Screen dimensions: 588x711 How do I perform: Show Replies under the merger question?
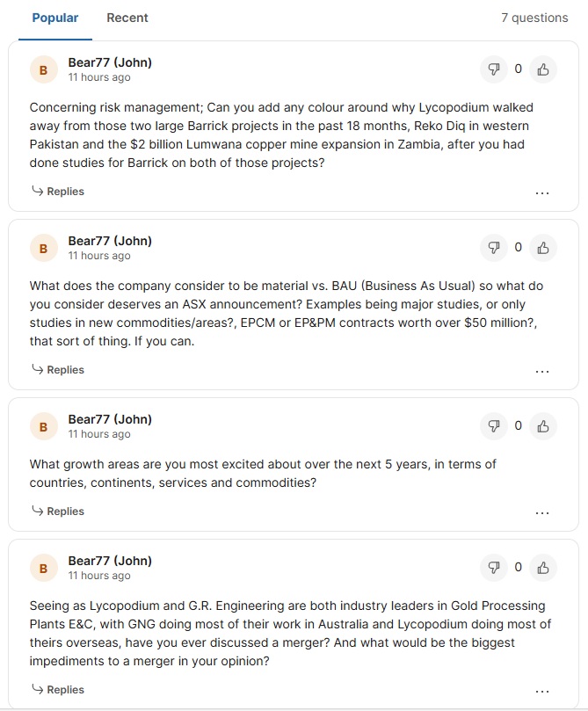click(x=58, y=689)
